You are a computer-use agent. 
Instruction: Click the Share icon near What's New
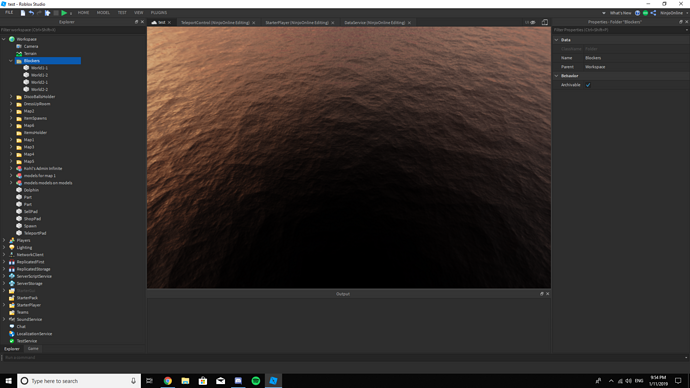tap(653, 13)
